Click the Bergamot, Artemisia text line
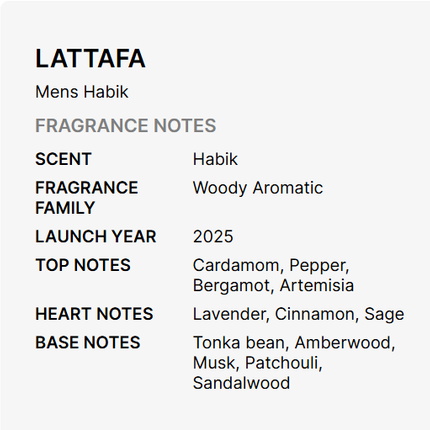 (x=273, y=286)
